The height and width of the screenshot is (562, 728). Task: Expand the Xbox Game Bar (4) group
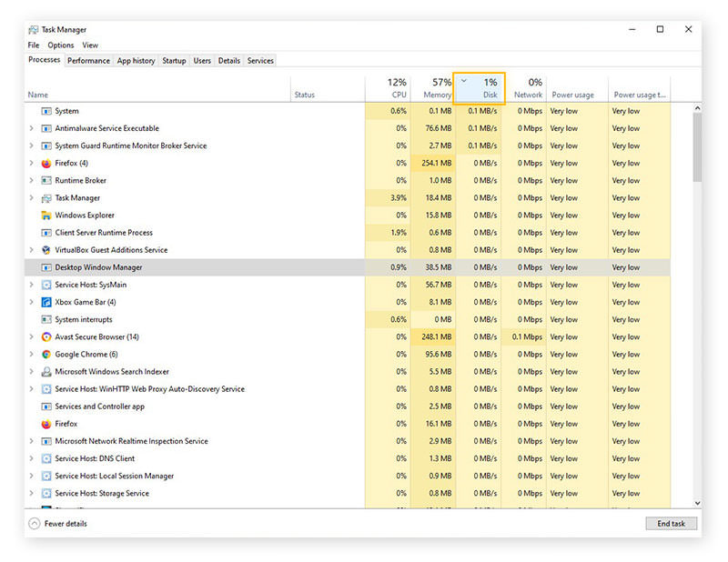click(32, 302)
